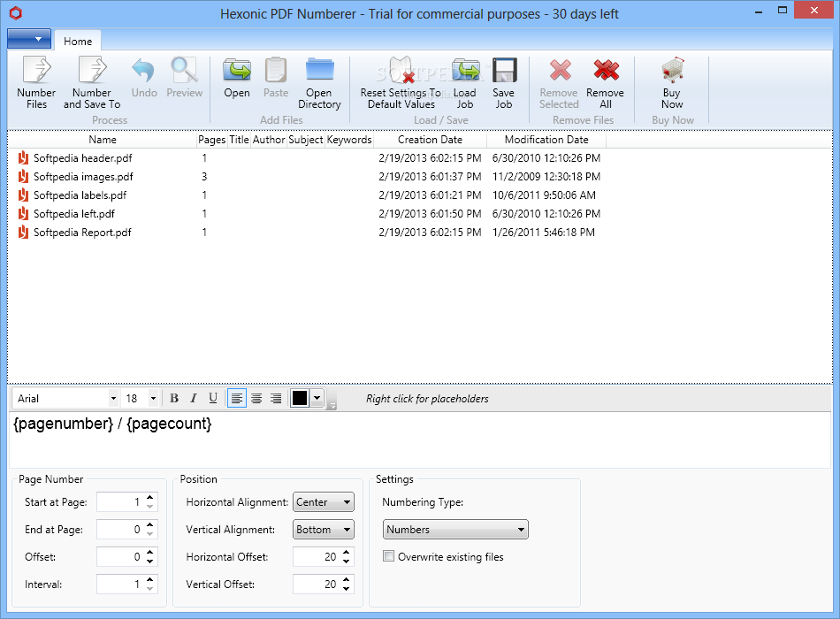840x619 pixels.
Task: Select PDF icon of Softpedia images.pdf
Action: pyautogui.click(x=23, y=176)
